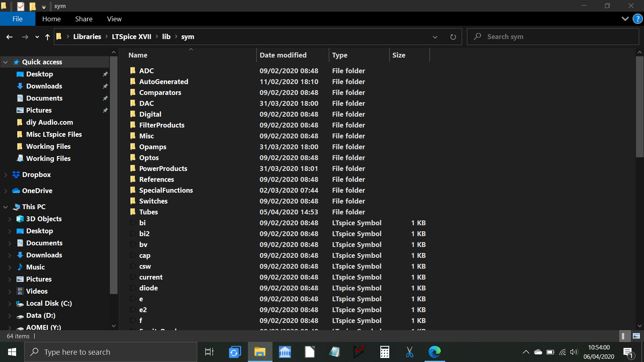
Task: Open Customize Quick Access Toolbar dropdown
Action: [x=43, y=6]
